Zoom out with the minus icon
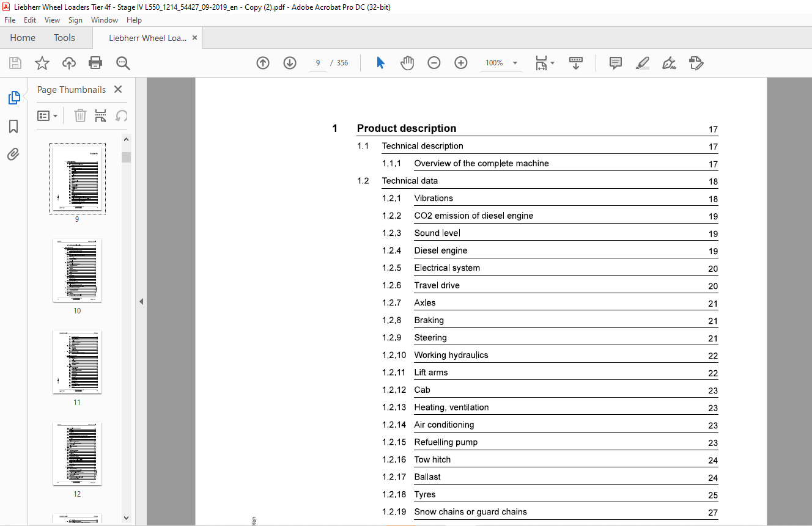Viewport: 812px width, 526px height. coord(434,63)
